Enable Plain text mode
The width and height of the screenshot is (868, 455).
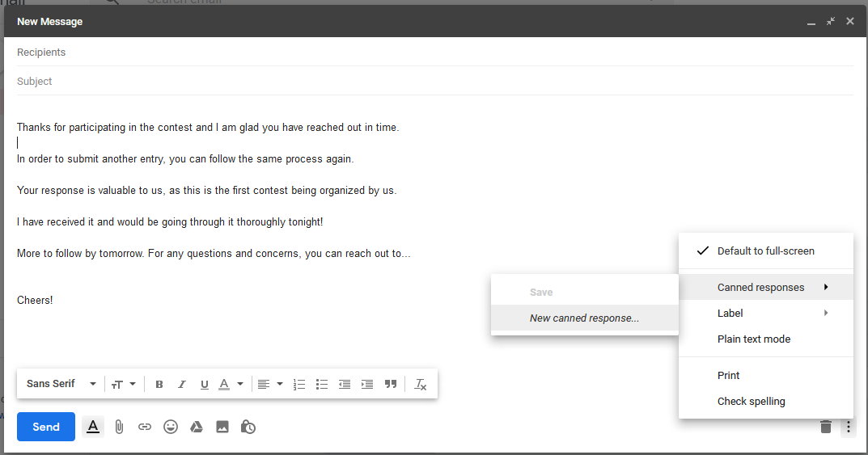point(765,339)
